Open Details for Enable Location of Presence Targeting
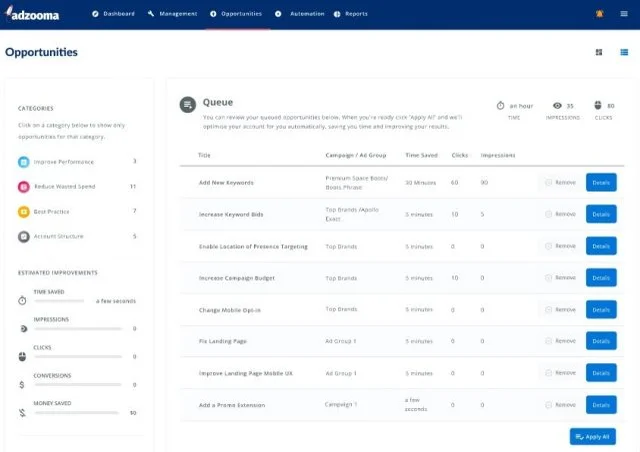 tap(601, 246)
